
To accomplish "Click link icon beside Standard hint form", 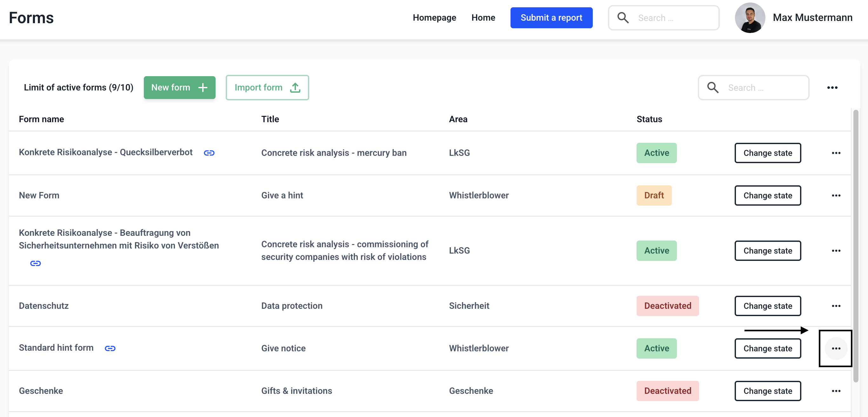I will [110, 348].
